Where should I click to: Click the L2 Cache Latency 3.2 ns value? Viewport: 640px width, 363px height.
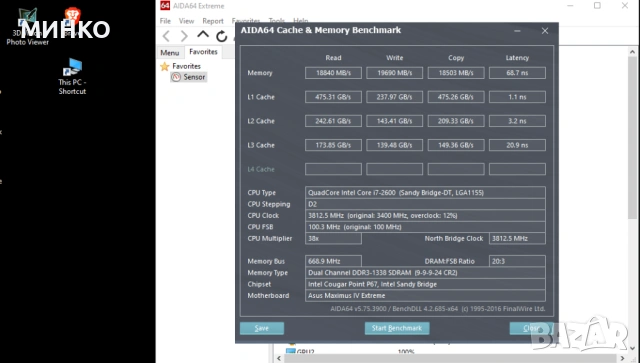click(517, 121)
